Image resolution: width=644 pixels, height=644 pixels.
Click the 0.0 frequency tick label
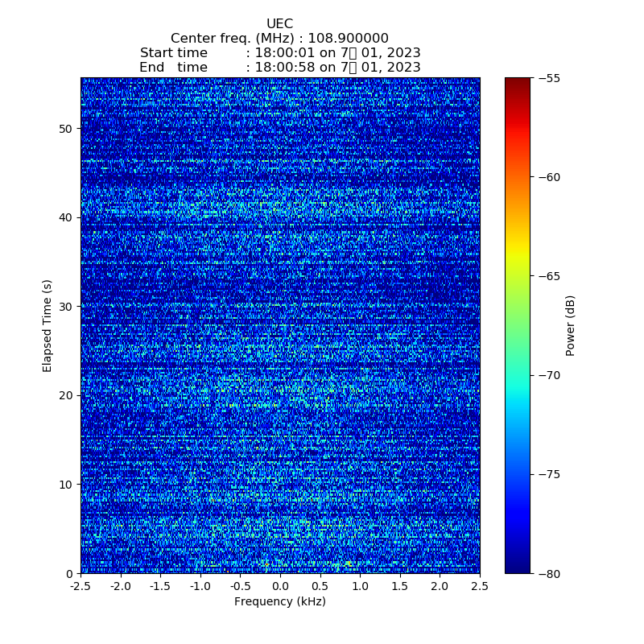click(x=280, y=588)
